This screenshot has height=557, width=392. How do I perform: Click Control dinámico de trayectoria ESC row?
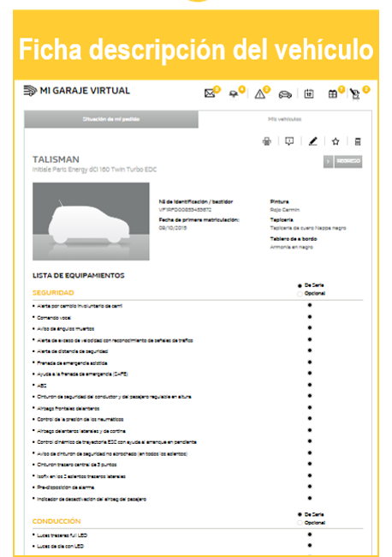click(x=198, y=442)
